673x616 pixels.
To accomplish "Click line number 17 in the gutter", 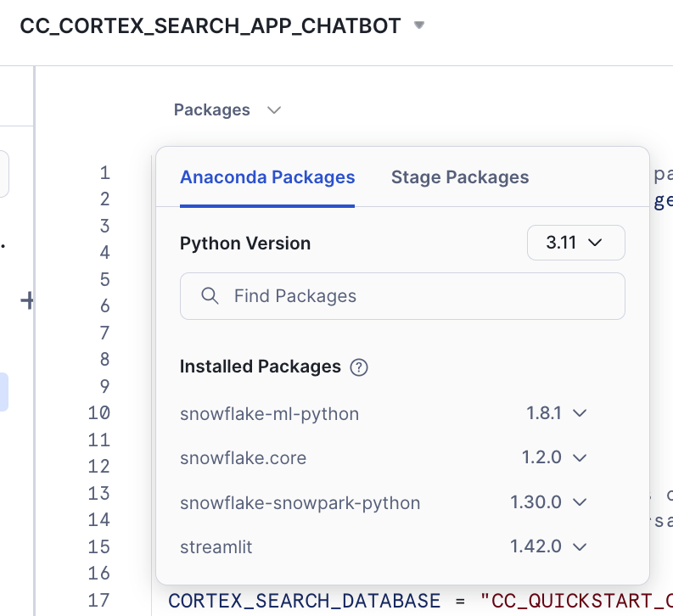I will [x=99, y=600].
